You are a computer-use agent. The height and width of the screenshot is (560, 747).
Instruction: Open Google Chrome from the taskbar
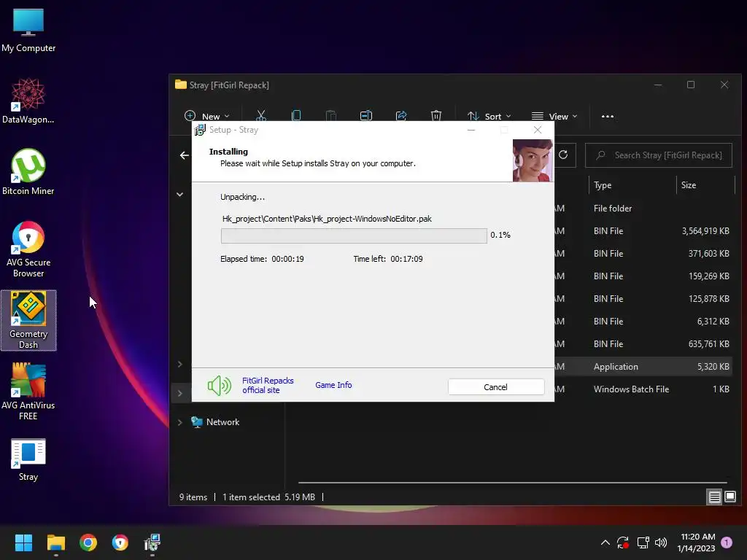(88, 542)
